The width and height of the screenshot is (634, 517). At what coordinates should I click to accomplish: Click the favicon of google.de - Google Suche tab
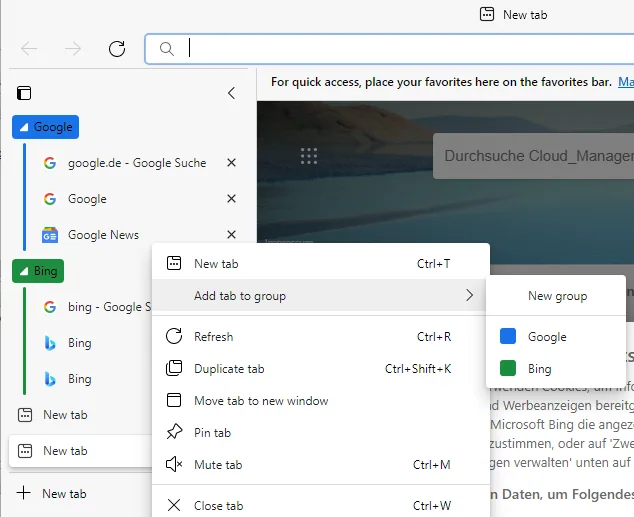pyautogui.click(x=50, y=163)
